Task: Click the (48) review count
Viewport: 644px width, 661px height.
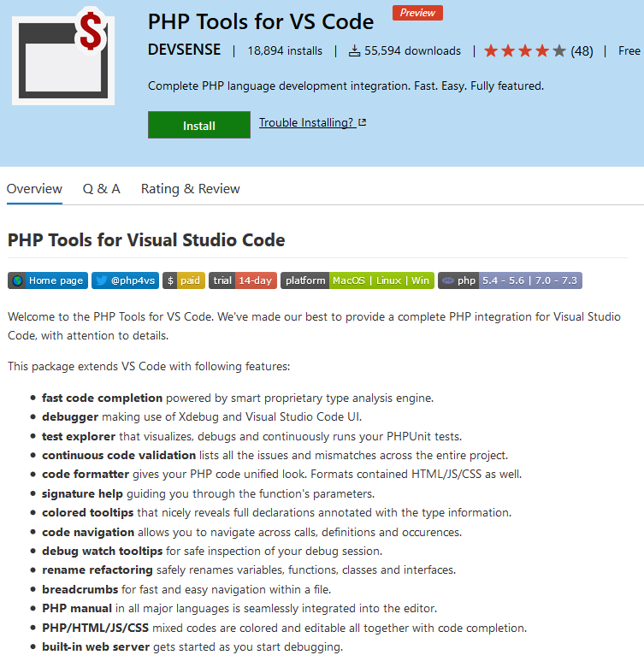Action: point(582,51)
